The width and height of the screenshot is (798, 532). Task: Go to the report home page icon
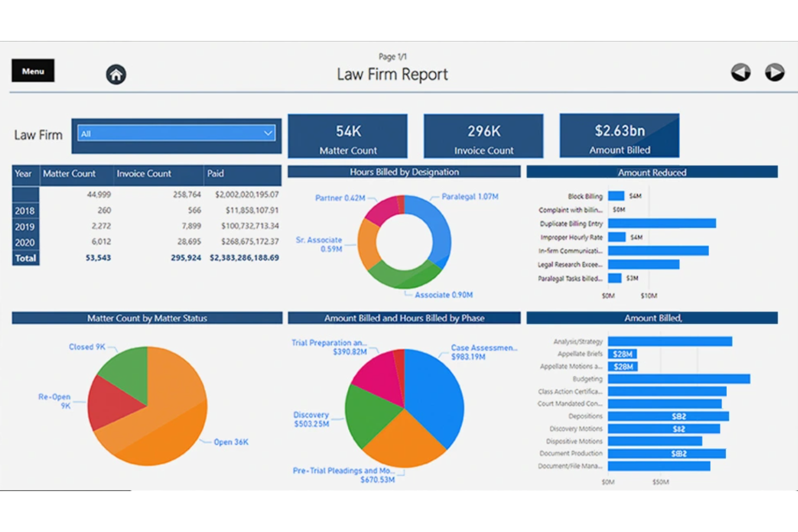pos(116,74)
